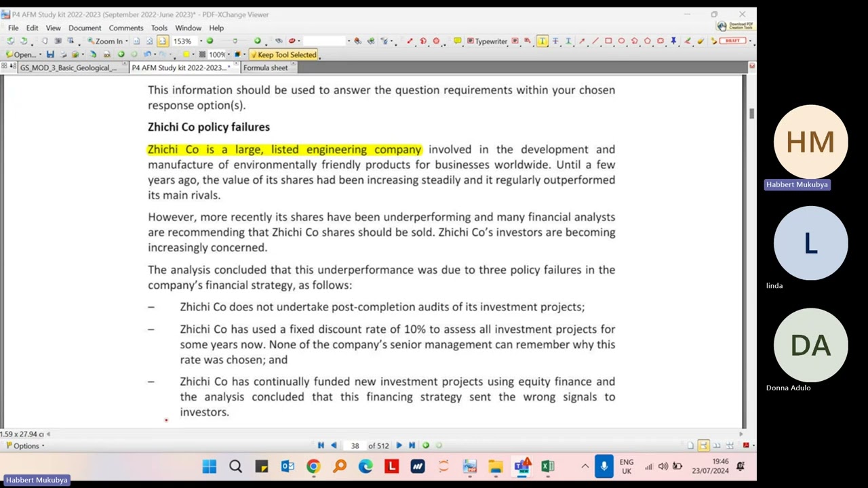The image size is (868, 488).
Task: Go to the first page
Action: pyautogui.click(x=321, y=445)
